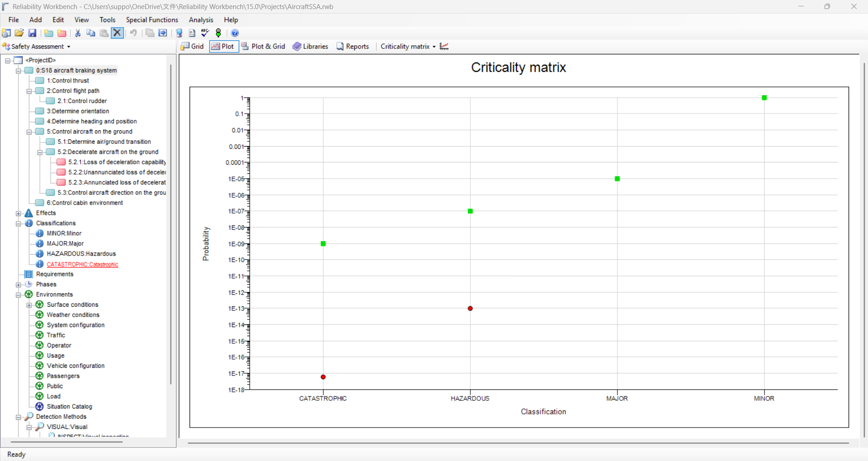The image size is (868, 461).
Task: Open the Edit menu
Action: [58, 20]
